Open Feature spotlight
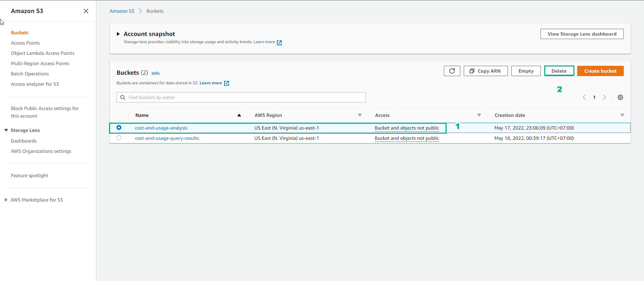 pos(29,175)
